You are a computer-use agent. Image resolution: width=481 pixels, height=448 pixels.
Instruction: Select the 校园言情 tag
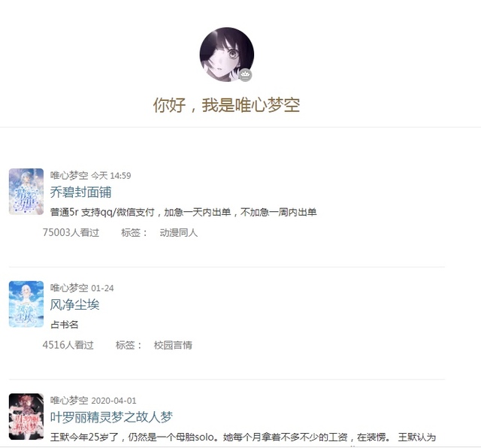tap(173, 345)
